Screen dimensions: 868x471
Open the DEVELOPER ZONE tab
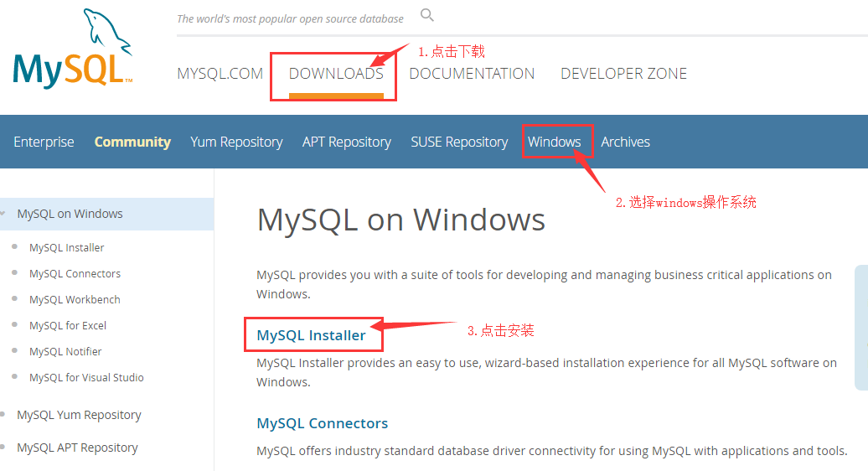(623, 74)
